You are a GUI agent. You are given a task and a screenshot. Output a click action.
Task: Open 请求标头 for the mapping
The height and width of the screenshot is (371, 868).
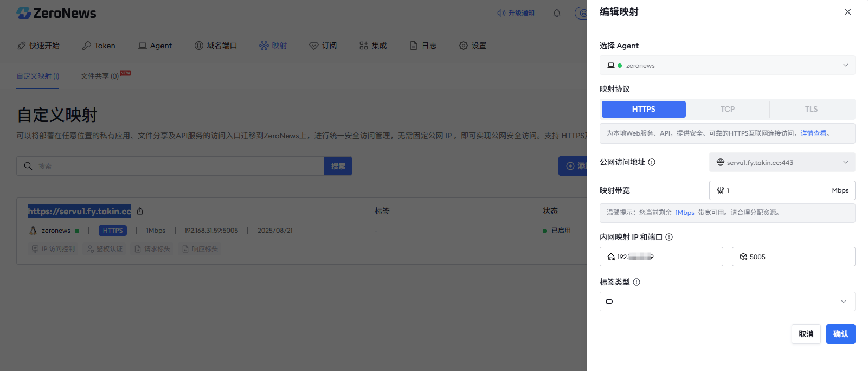(153, 249)
